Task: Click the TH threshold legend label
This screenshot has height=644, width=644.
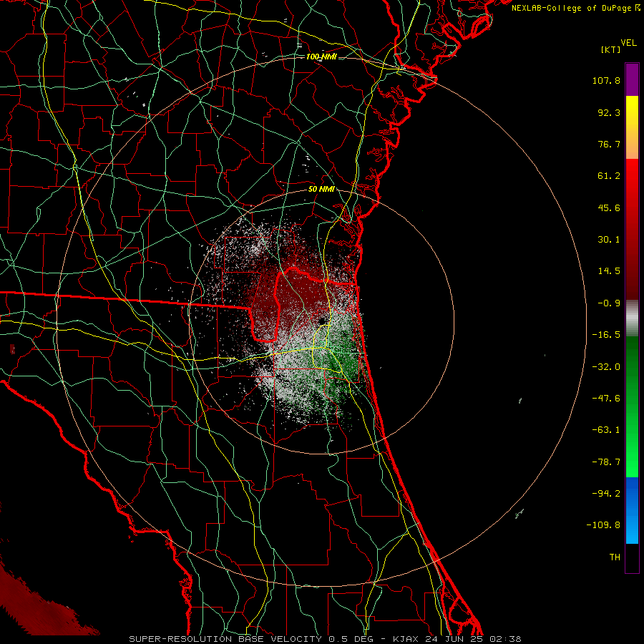Action: click(615, 557)
